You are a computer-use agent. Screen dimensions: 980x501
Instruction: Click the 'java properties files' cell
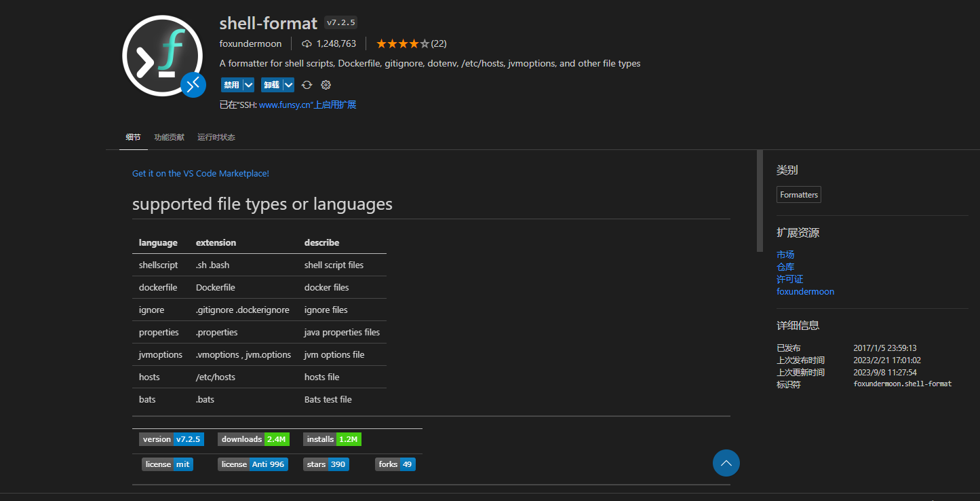pyautogui.click(x=342, y=332)
